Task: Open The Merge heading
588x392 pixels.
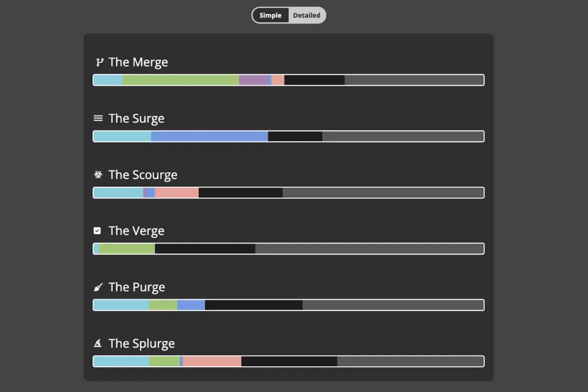Action: (x=138, y=62)
